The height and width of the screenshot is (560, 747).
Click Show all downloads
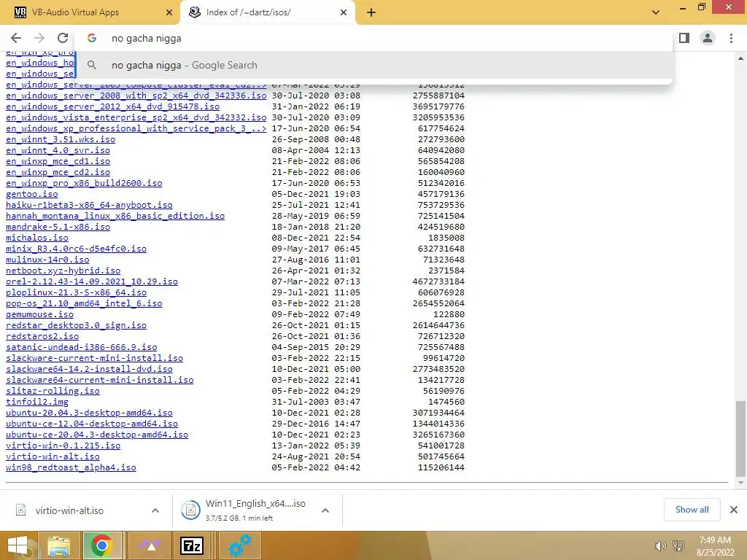tap(692, 510)
